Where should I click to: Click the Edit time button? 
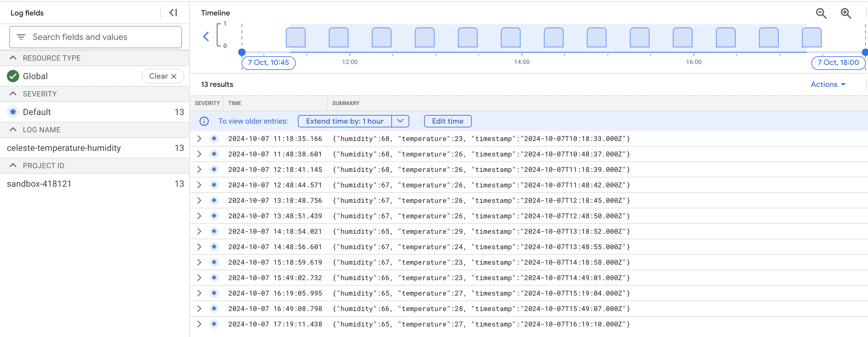tap(448, 121)
